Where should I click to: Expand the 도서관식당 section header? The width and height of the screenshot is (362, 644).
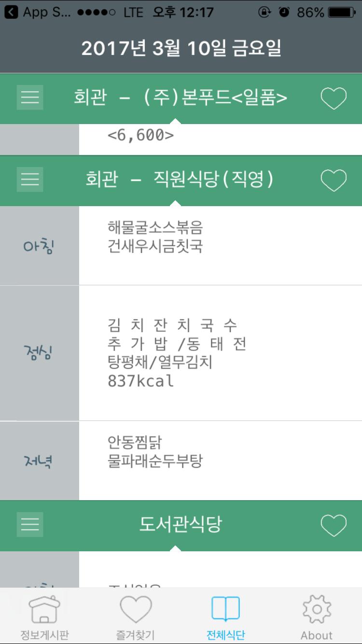pos(180,525)
